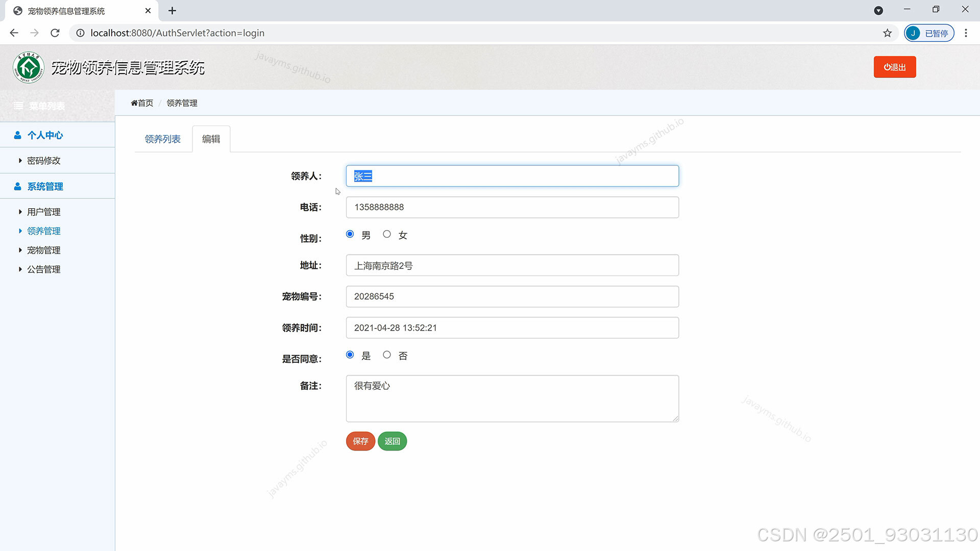Switch to the 领养列表 tab
This screenshot has width=980, height=551.
point(162,139)
